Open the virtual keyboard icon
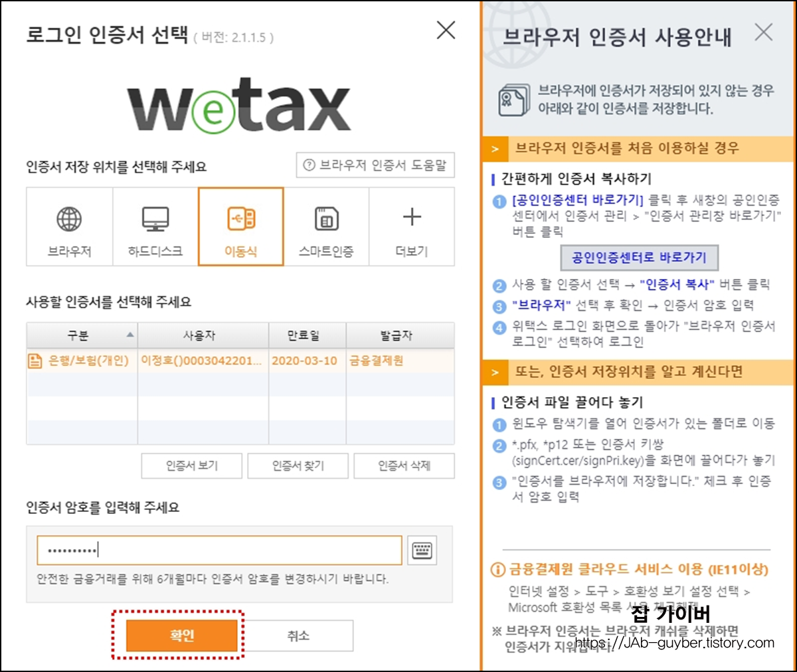This screenshot has width=797, height=672. click(422, 550)
